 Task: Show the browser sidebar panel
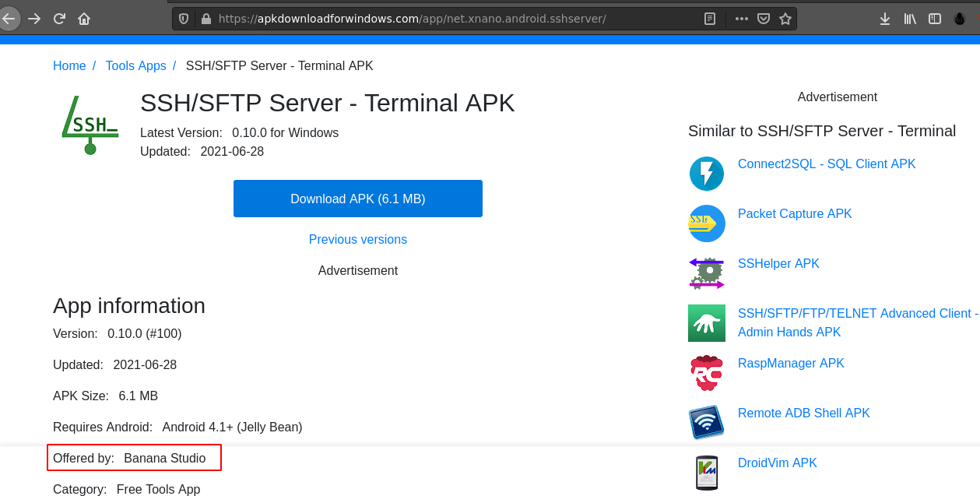935,19
